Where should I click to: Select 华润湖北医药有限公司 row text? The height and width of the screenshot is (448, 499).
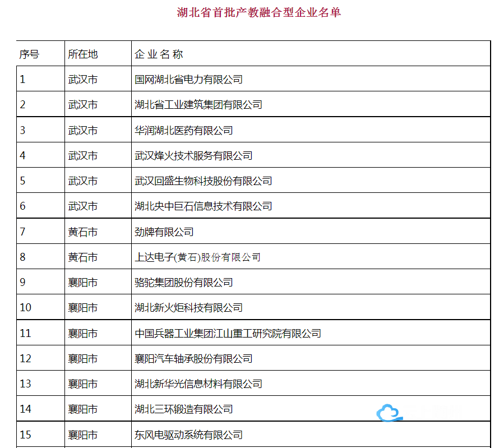tap(183, 131)
